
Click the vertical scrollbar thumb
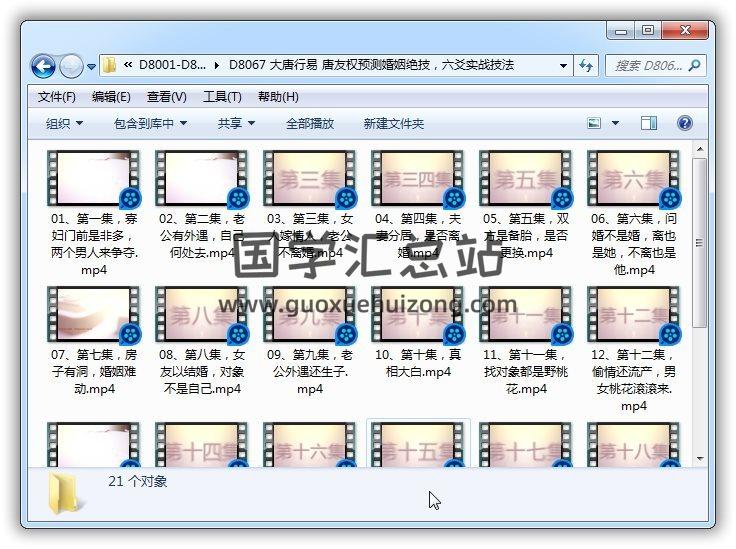point(700,242)
